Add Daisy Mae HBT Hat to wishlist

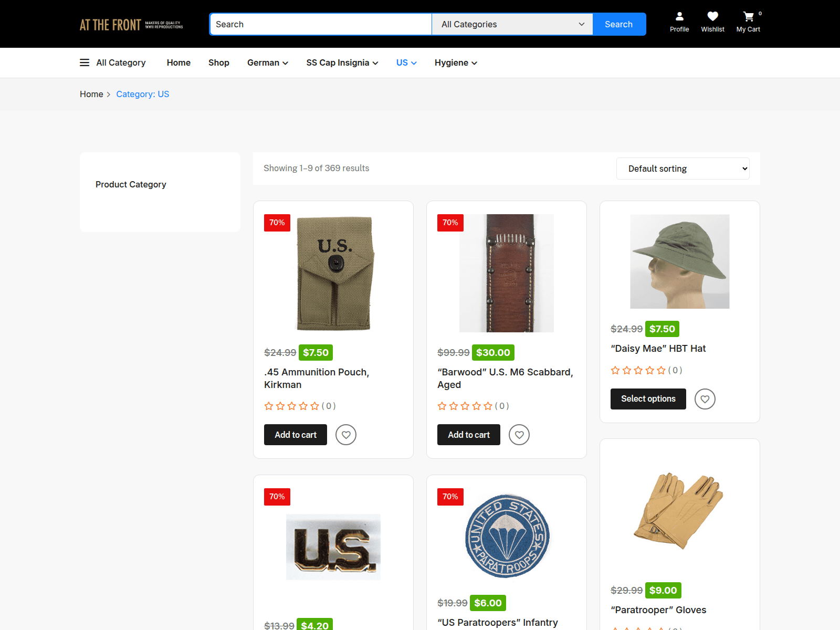[x=705, y=399]
